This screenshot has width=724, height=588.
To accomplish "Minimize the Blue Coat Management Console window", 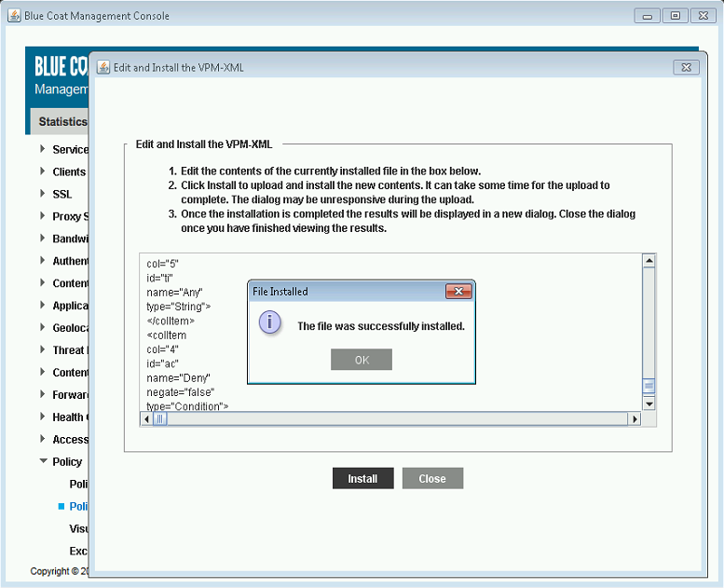I will [648, 16].
